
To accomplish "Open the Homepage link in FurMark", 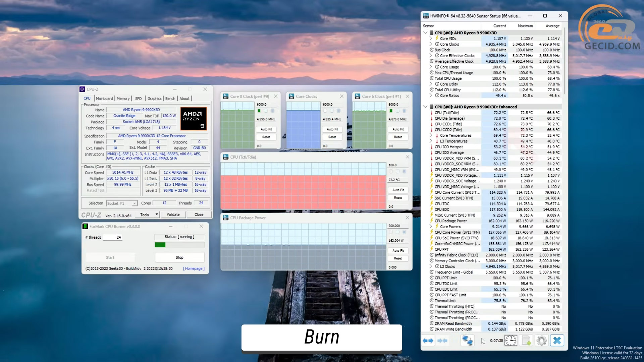I will click(194, 268).
